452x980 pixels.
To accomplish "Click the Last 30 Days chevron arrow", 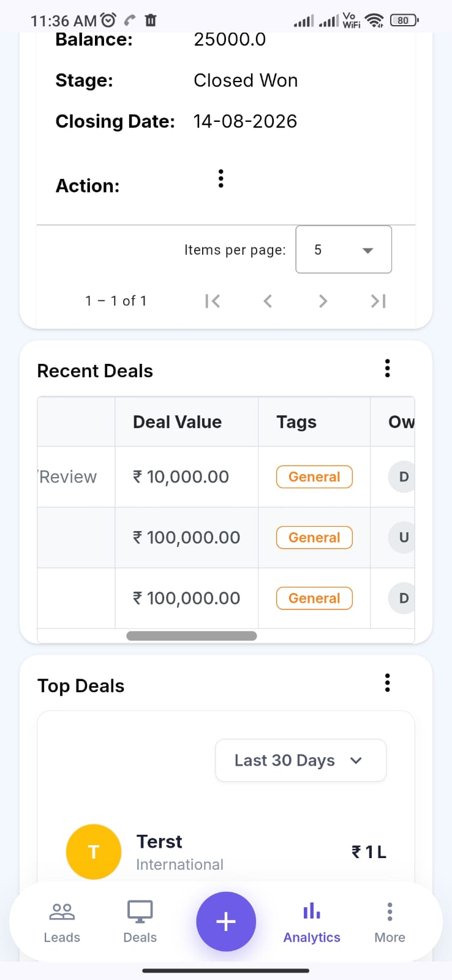I will point(356,760).
